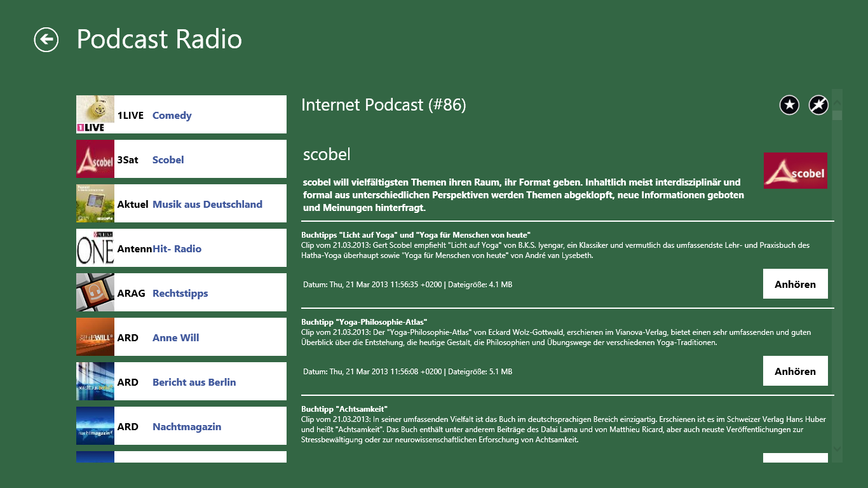The height and width of the screenshot is (488, 868).
Task: Click episode title Buchtipps "Licht auf Yoga"
Action: [416, 235]
